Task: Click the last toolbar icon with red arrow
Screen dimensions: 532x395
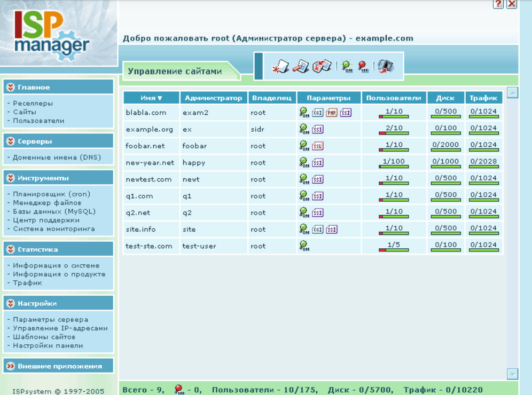Action: coord(386,66)
